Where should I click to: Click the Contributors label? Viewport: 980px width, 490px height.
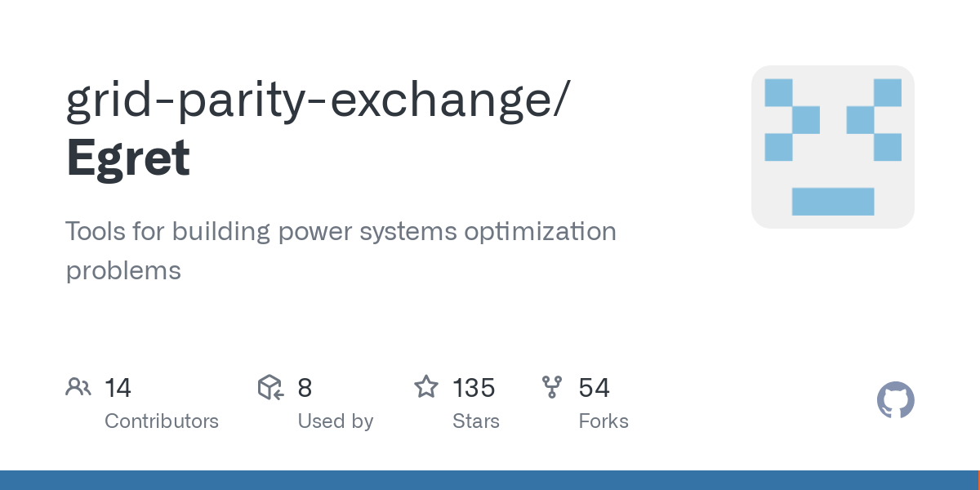click(x=162, y=421)
